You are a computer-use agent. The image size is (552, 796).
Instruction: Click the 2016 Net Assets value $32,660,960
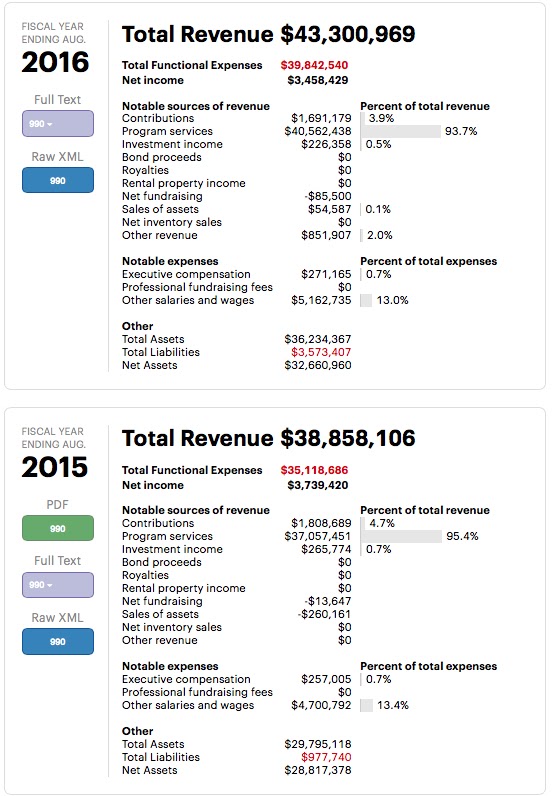coord(318,366)
